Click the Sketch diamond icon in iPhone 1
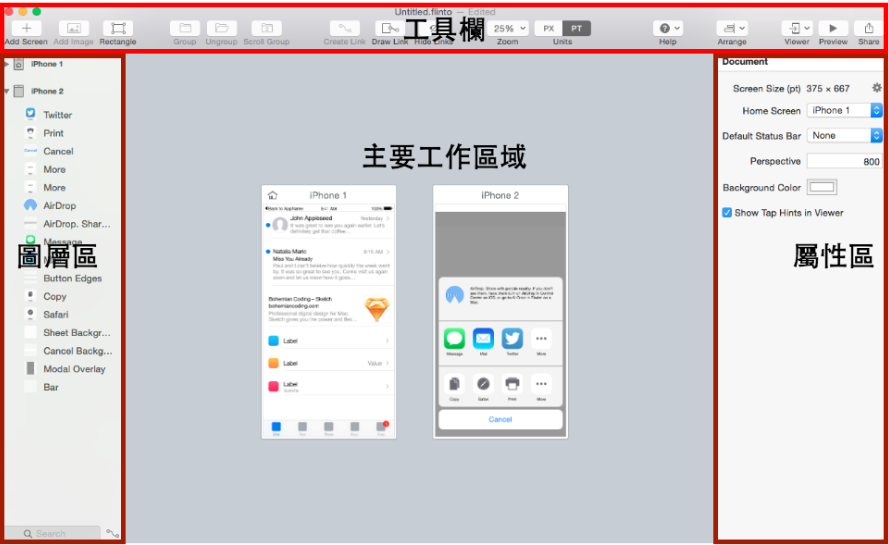This screenshot has height=545, width=888. [x=376, y=310]
